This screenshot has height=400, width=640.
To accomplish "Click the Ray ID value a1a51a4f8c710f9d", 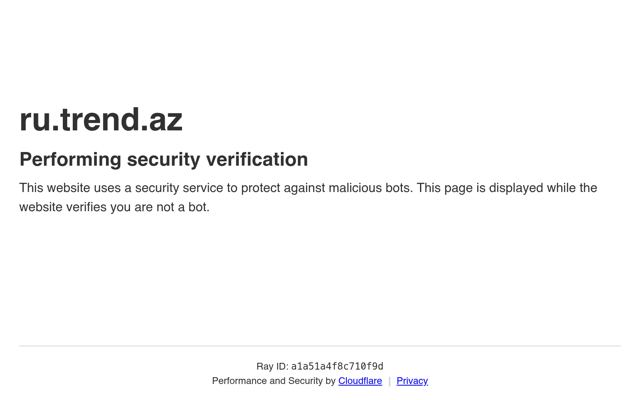I will (337, 366).
